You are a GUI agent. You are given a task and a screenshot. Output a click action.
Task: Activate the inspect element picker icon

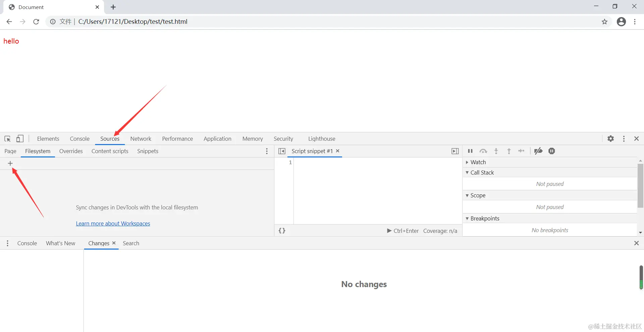(7, 139)
